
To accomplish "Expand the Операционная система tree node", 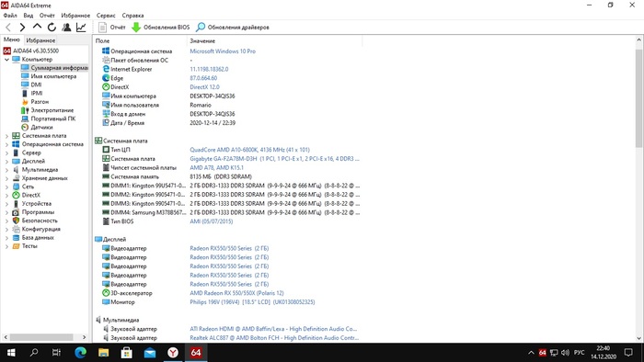I will point(6,144).
